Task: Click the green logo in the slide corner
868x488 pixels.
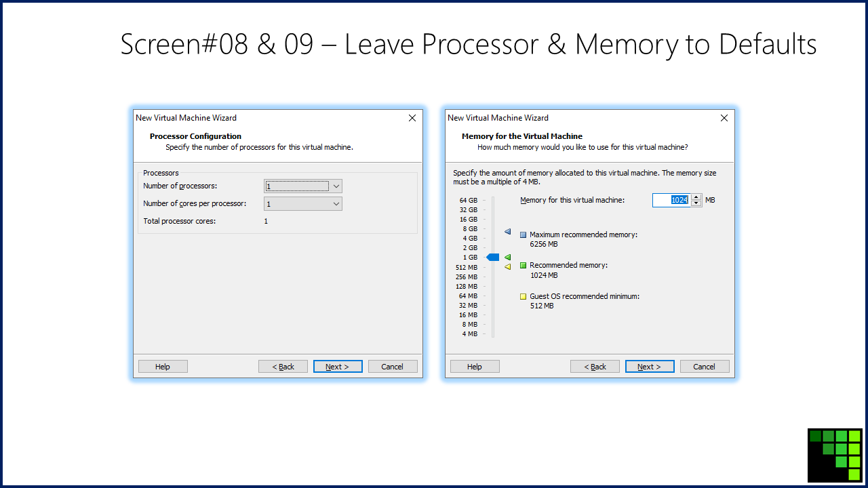Action: pyautogui.click(x=835, y=455)
